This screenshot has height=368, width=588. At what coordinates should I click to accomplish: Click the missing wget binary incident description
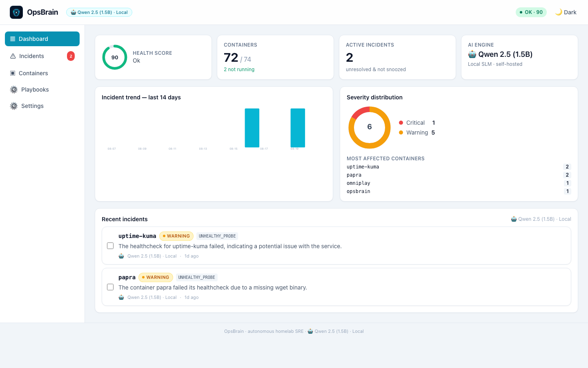[x=213, y=287]
